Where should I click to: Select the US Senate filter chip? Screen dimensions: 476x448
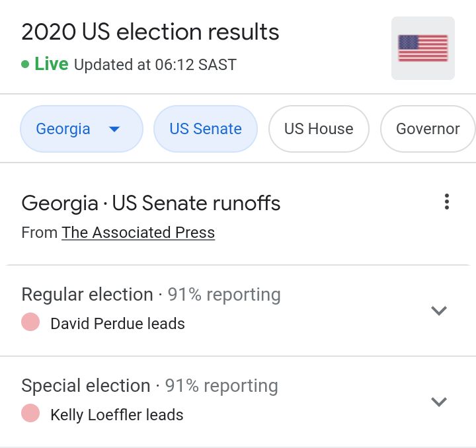coord(205,129)
